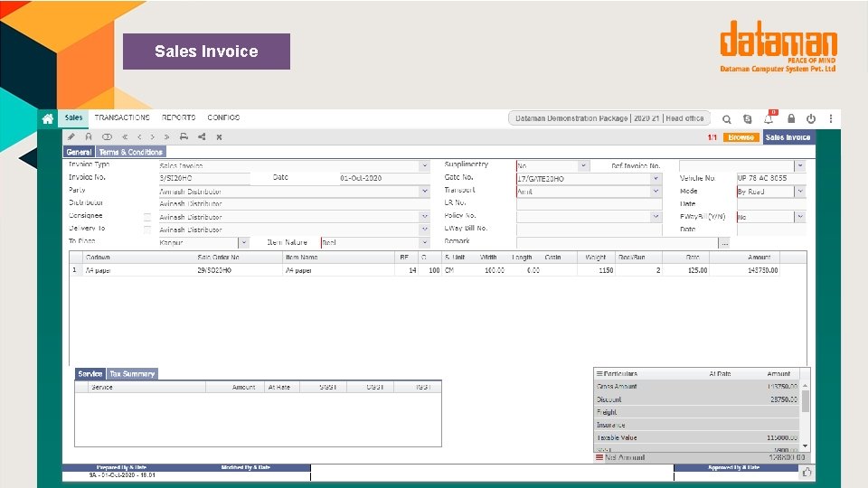Click the find record icon
The image size is (868, 488).
tap(89, 136)
